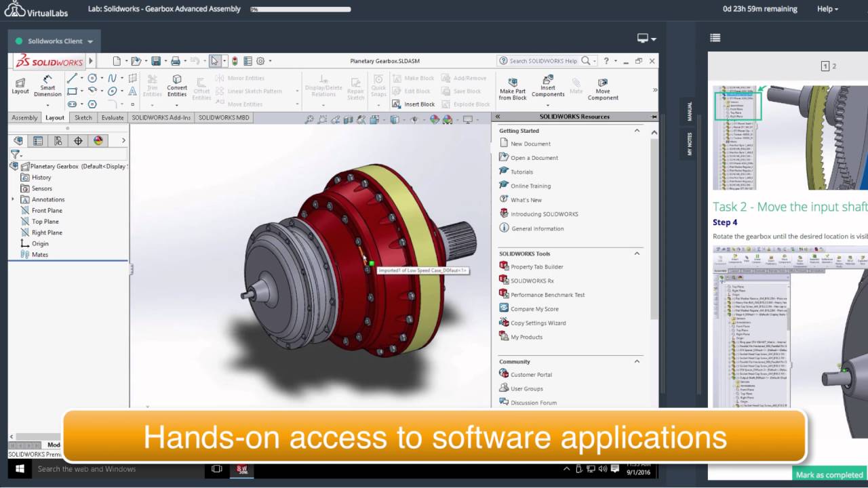Select the Layout tool
This screenshot has height=488, width=868.
pyautogui.click(x=20, y=86)
